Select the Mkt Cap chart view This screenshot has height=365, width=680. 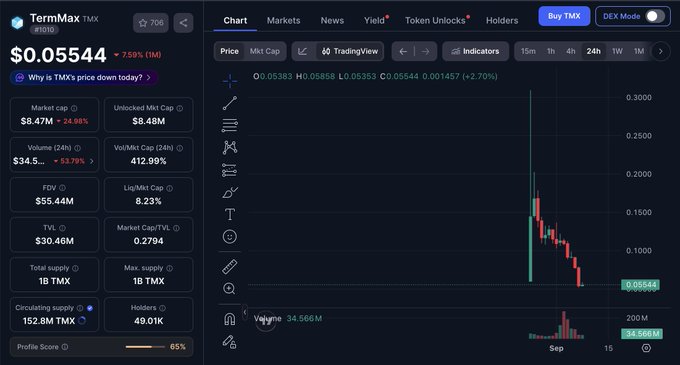265,51
